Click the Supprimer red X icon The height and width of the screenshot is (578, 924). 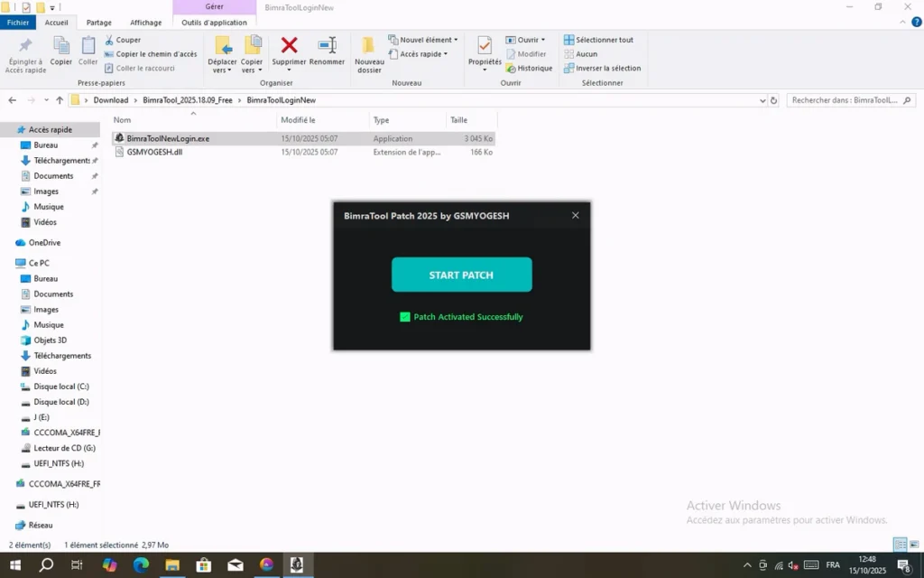289,46
